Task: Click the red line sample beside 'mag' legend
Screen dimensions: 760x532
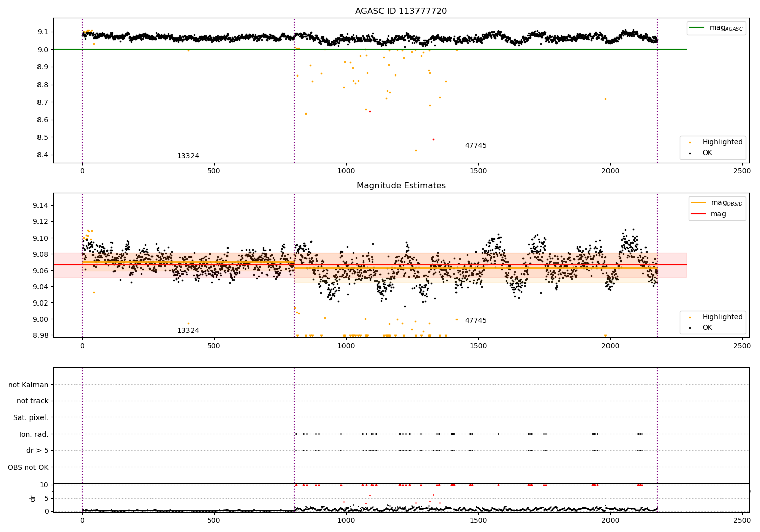Action: [698, 214]
